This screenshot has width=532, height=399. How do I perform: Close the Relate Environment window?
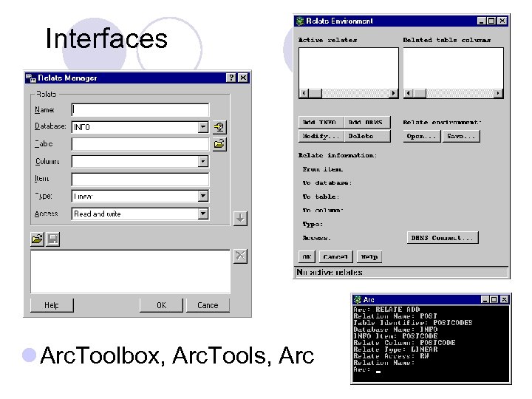point(502,21)
